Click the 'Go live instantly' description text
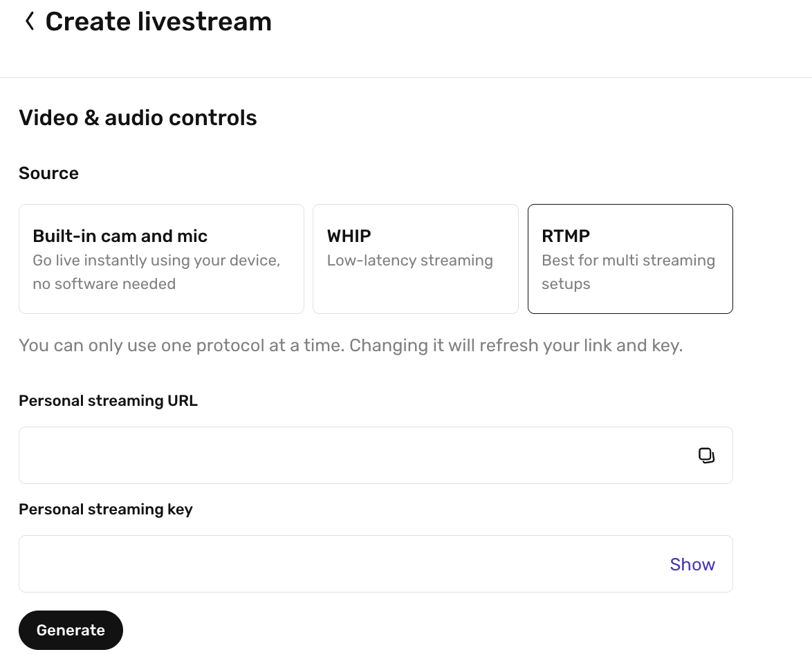The image size is (812, 661). pos(156,272)
